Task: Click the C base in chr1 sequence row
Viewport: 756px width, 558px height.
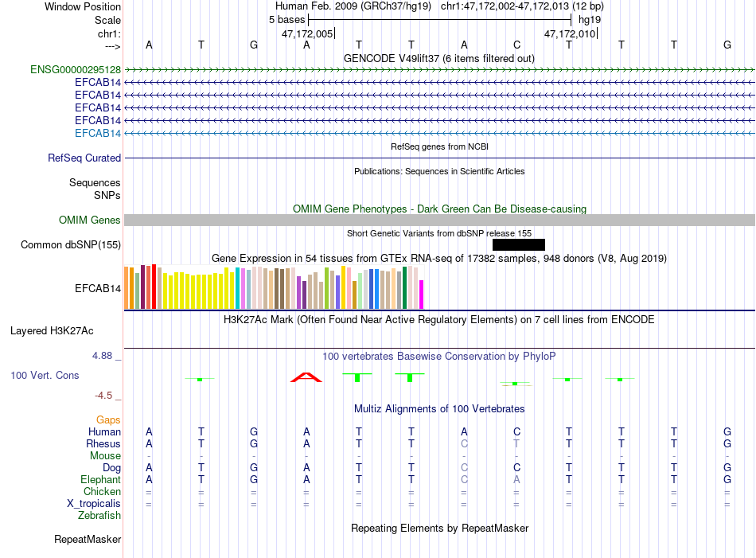Action: [516, 45]
